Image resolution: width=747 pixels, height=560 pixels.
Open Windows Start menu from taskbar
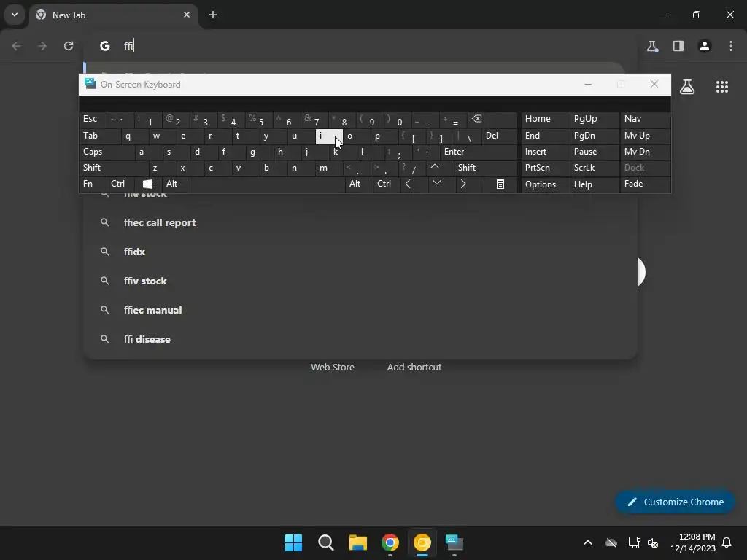click(x=293, y=542)
